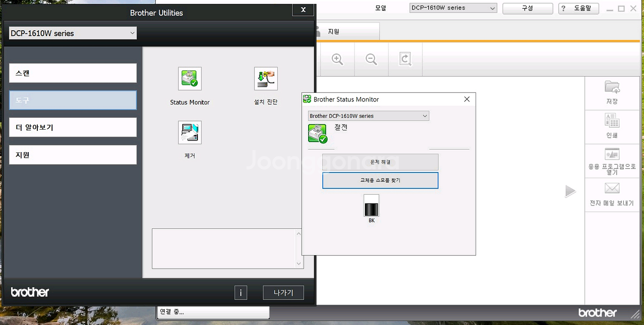Viewport: 644px width, 325px height.
Task: Click the 저장 save folder icon
Action: tap(612, 87)
